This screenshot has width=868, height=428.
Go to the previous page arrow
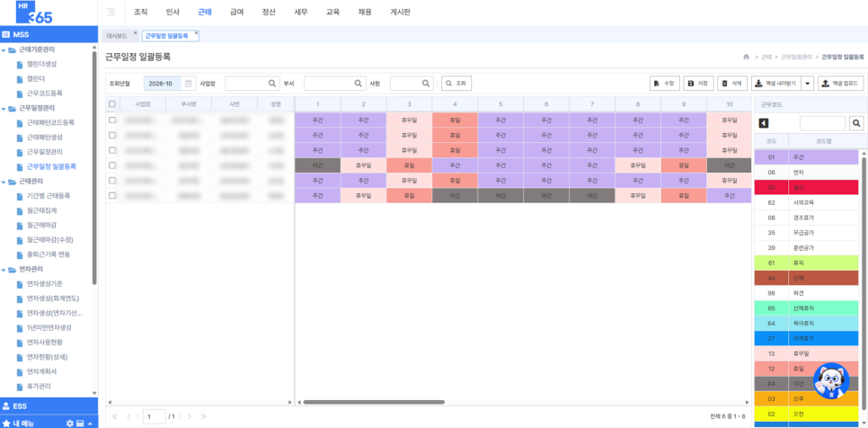point(129,416)
